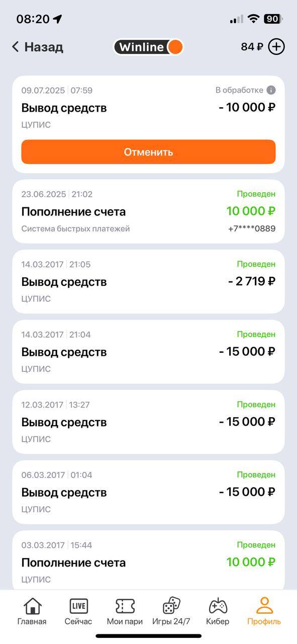Open Мои пари ticket icon
The width and height of the screenshot is (297, 644).
125,606
